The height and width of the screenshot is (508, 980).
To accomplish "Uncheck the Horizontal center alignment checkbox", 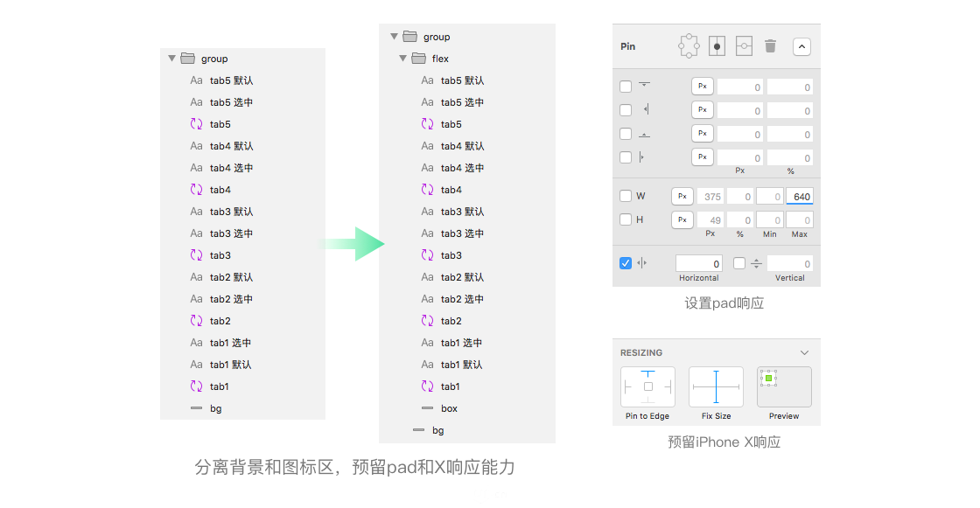I will click(x=626, y=263).
